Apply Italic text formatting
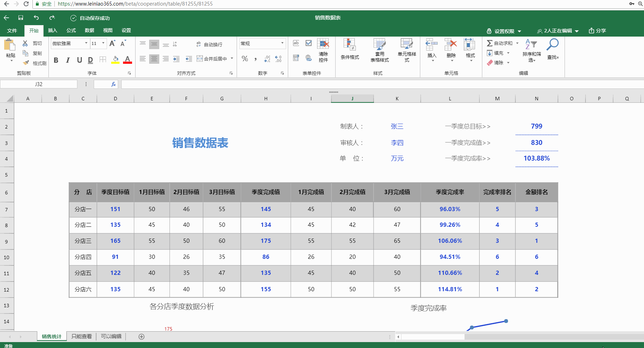This screenshot has height=348, width=644. (68, 60)
